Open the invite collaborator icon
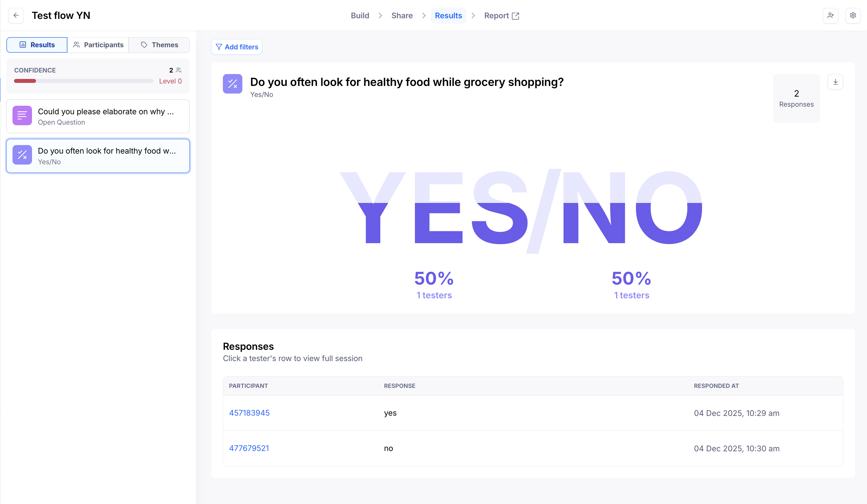 [x=830, y=16]
